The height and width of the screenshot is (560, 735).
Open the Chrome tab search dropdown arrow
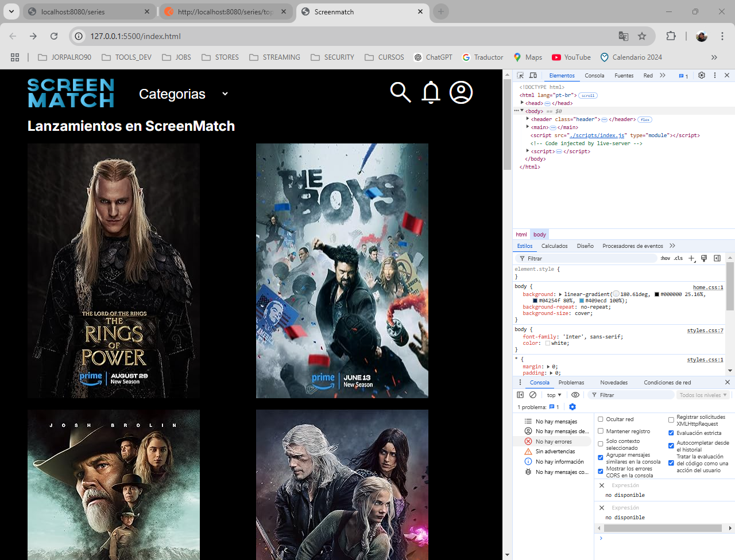[x=11, y=11]
